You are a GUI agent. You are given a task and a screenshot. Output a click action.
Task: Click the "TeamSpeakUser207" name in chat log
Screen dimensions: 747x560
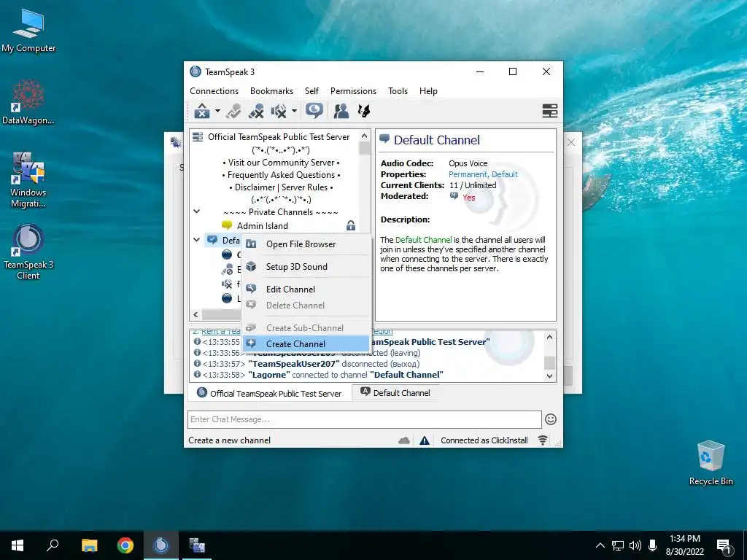294,364
